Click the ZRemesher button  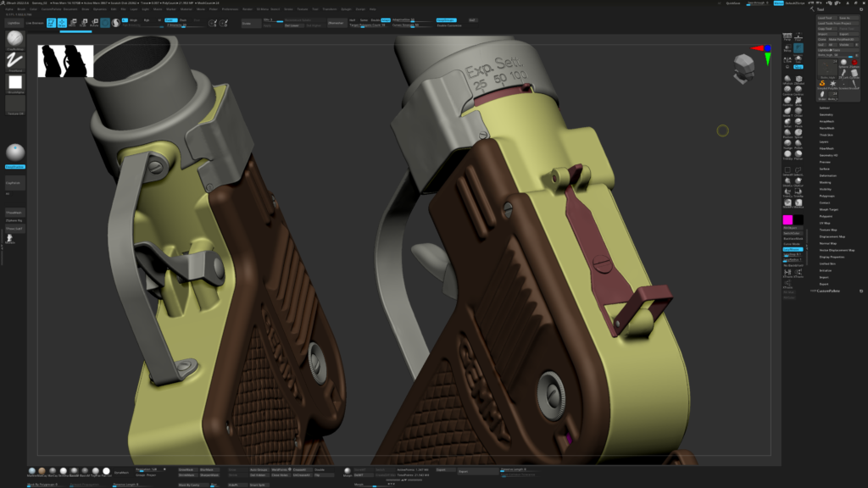click(x=336, y=24)
